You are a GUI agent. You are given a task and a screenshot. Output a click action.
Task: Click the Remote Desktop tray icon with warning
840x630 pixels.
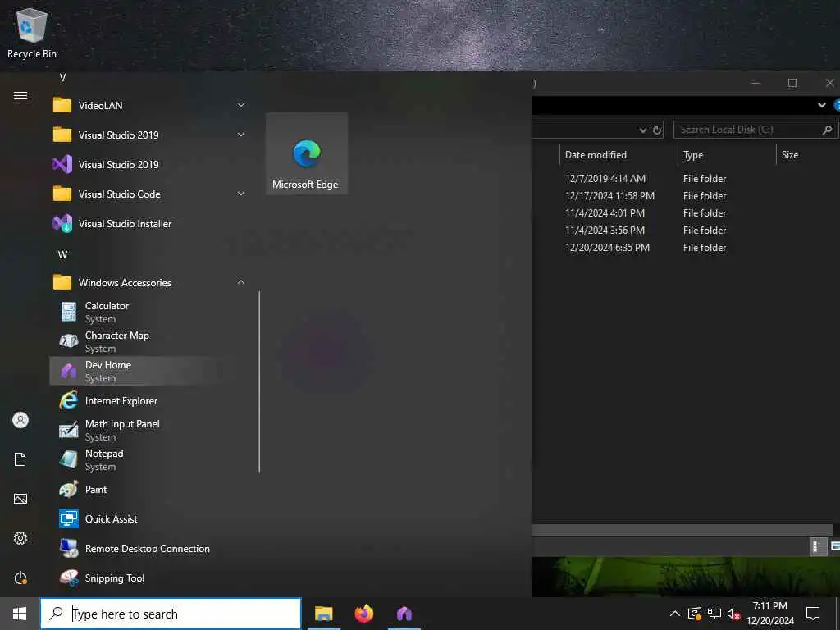[694, 614]
